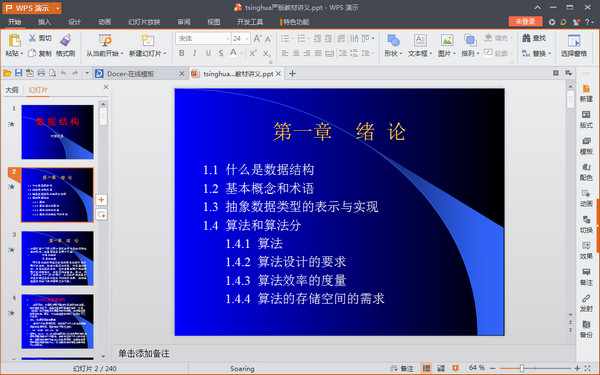The width and height of the screenshot is (600, 375).
Task: Open the 备份 backup panel in sidebar
Action: click(x=586, y=329)
